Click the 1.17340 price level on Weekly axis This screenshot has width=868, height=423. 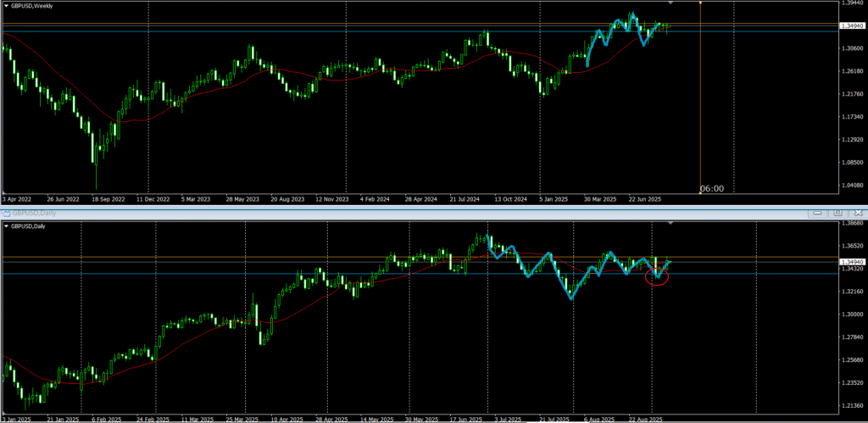click(x=853, y=117)
